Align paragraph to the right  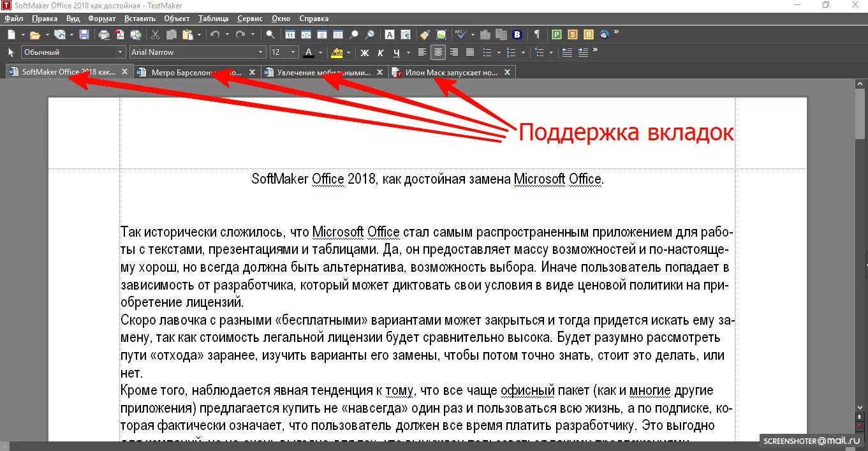(x=454, y=52)
